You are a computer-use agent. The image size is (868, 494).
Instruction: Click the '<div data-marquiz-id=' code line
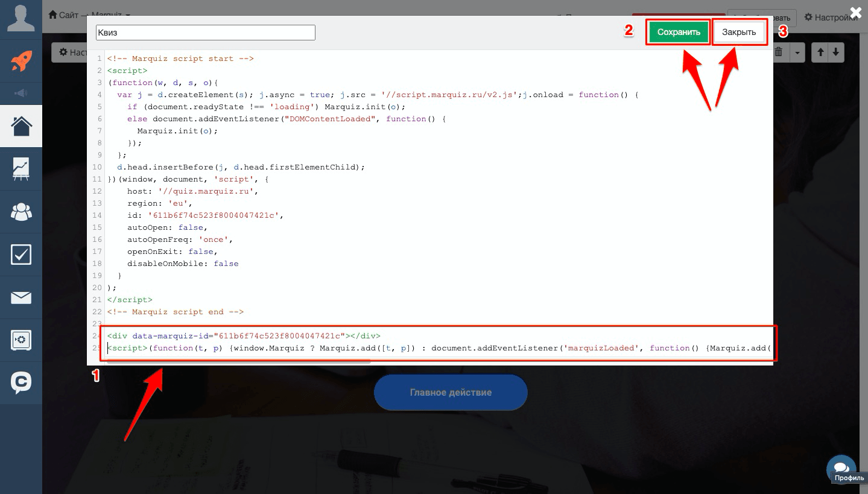click(x=244, y=336)
